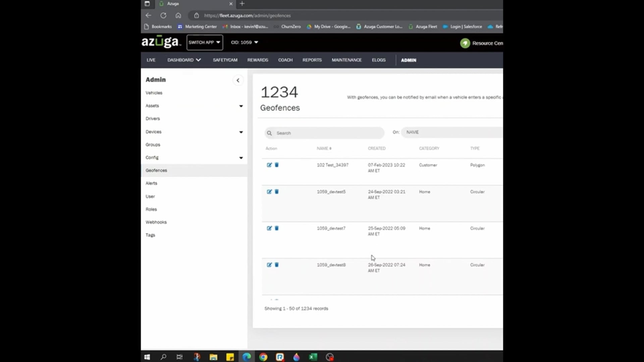The width and height of the screenshot is (644, 362).
Task: Open Webhooks in the Admin sidebar
Action: [156, 222]
